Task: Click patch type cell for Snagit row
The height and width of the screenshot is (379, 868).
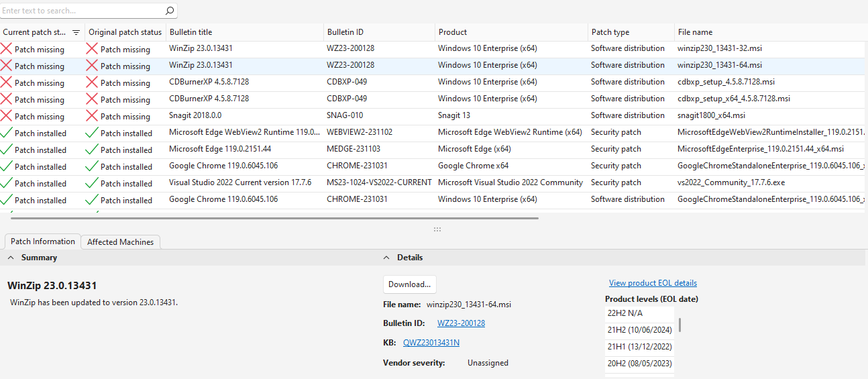Action: coord(627,115)
